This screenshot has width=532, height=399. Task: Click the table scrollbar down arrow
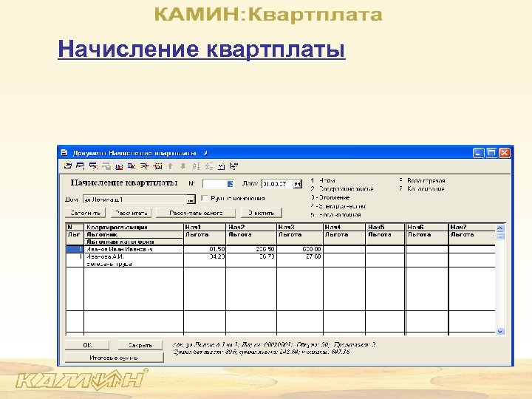(x=500, y=332)
